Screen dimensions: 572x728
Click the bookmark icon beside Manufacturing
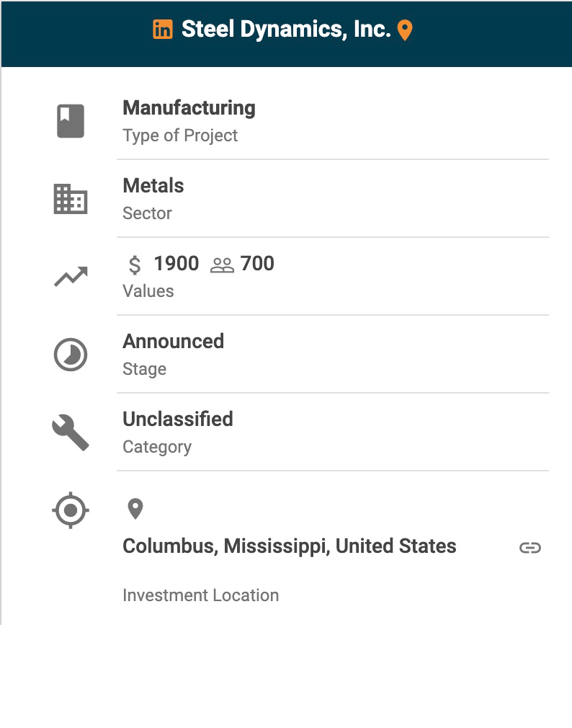(71, 121)
